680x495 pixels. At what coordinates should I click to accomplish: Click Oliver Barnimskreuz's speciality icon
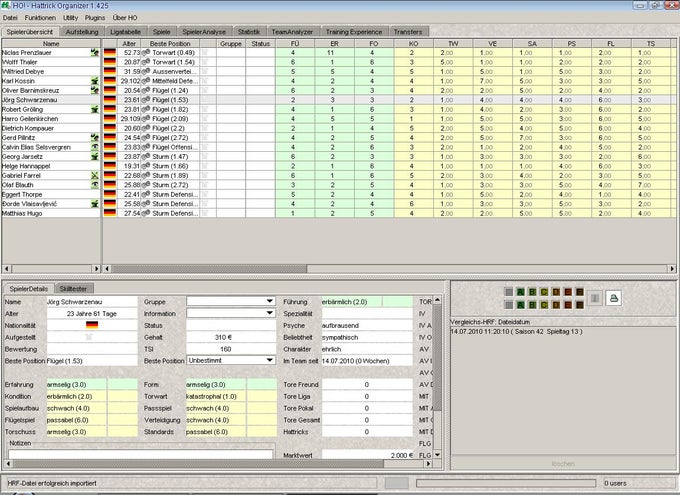95,90
